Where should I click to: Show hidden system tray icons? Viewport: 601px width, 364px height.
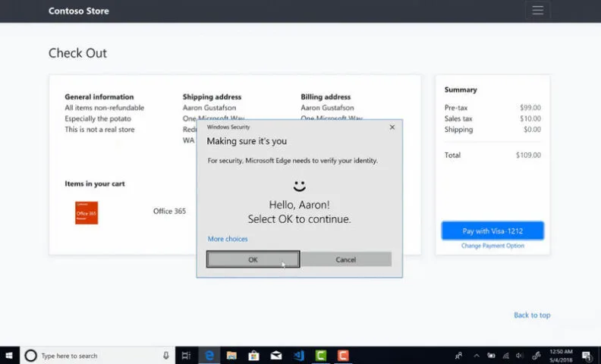point(477,356)
